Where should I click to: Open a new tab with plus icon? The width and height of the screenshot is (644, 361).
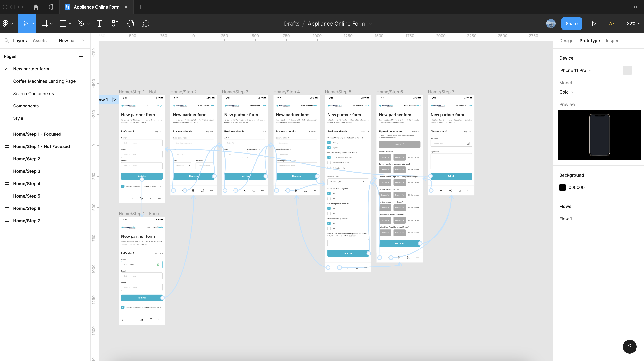[x=140, y=7]
